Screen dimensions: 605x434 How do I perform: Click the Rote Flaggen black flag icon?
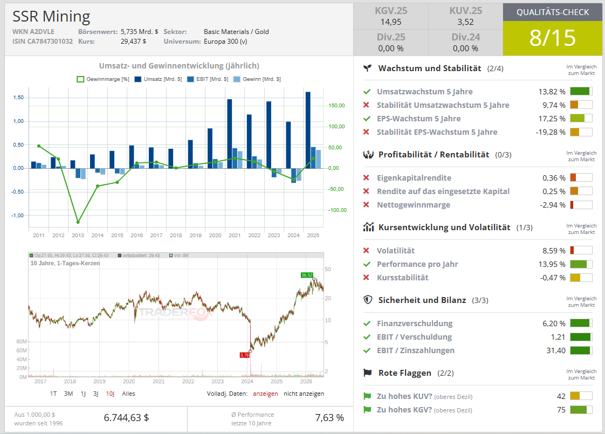coord(367,373)
